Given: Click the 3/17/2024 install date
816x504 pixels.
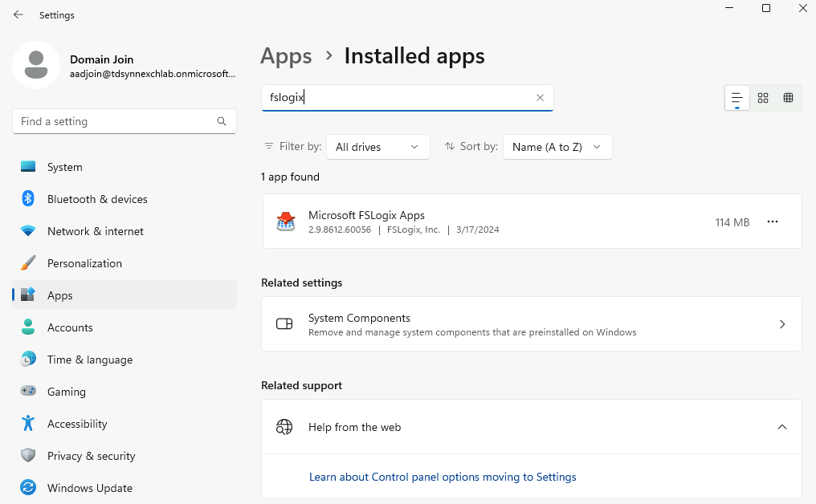Looking at the screenshot, I should pos(478,230).
